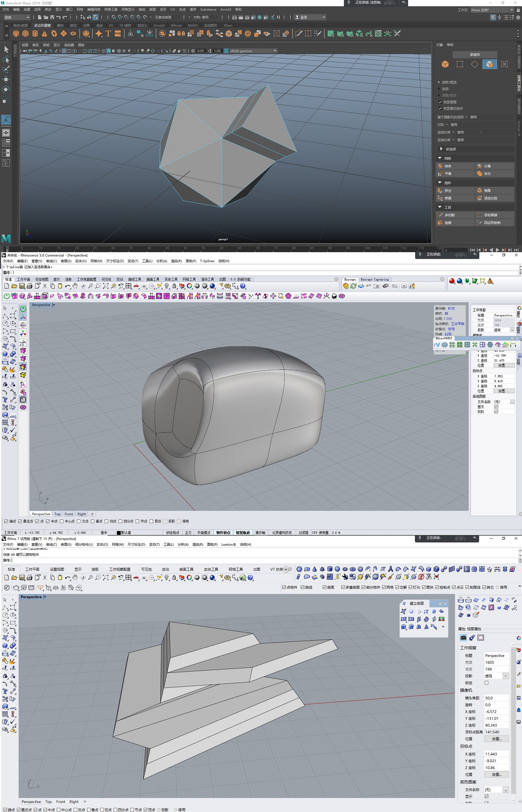Switch Modeling Toolkit to object selection
522x812 pixels.
pyautogui.click(x=445, y=64)
